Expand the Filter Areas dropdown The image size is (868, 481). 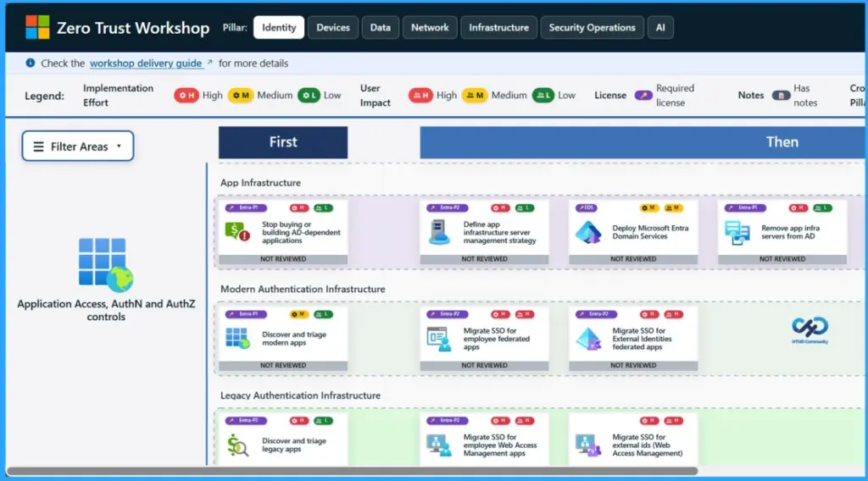[78, 146]
